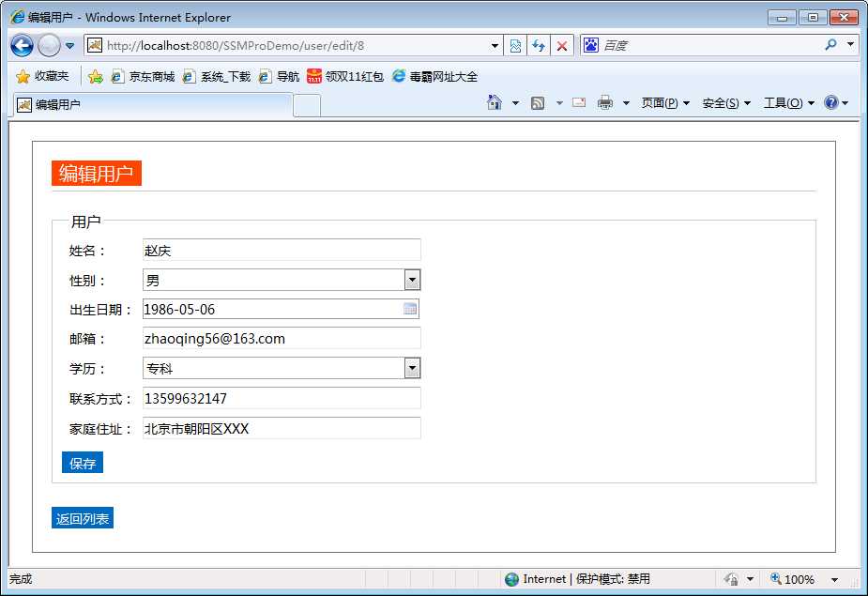
Task: Click the 联系方式 field 13599632147
Action: 282,398
